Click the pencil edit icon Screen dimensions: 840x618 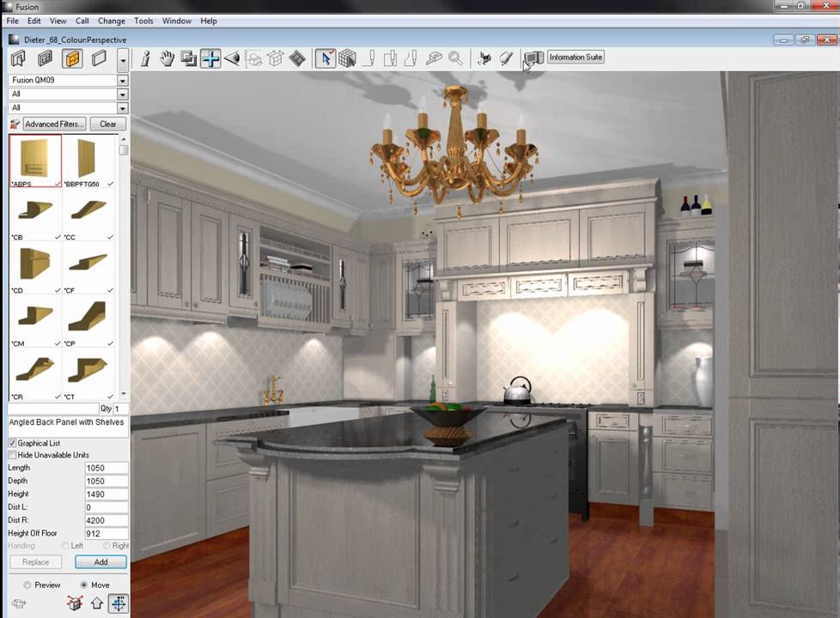pos(506,58)
